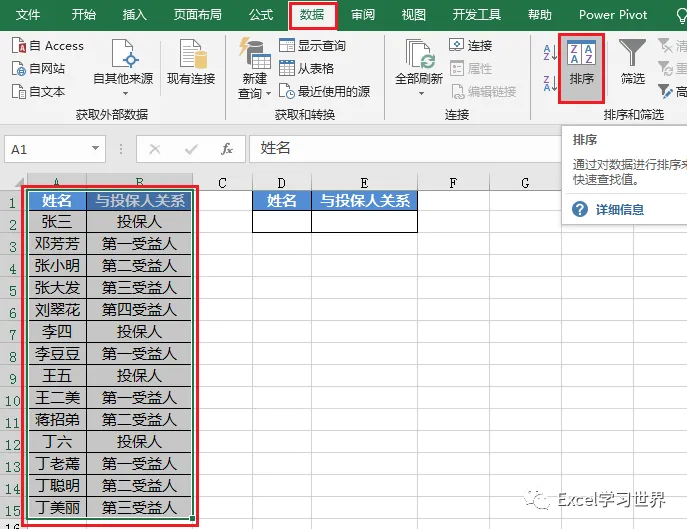Click the 全部刷新 refresh all icon

419,55
